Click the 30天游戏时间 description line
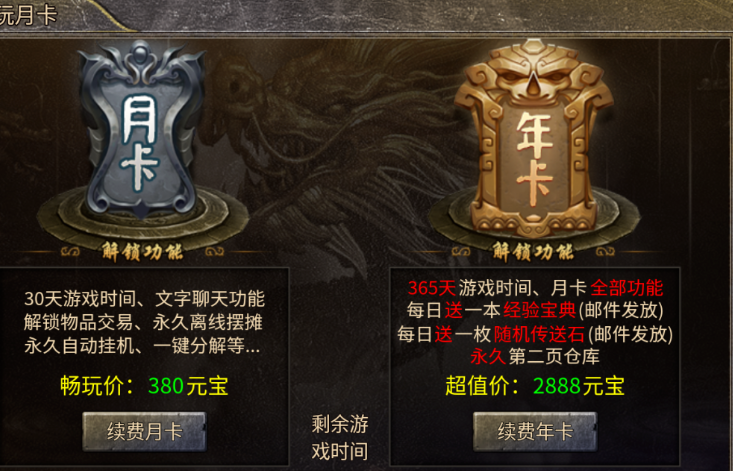 point(144,299)
